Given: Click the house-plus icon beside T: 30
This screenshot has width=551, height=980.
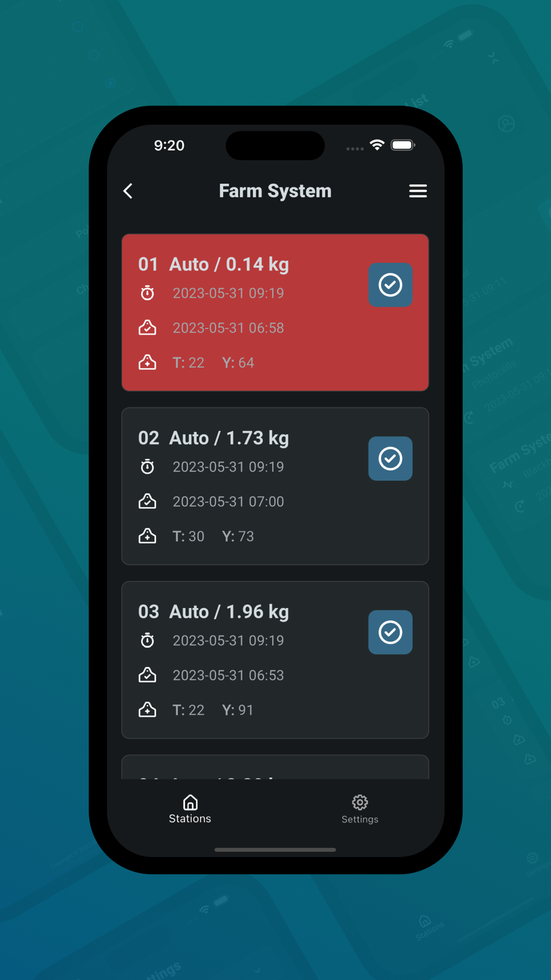Looking at the screenshot, I should point(147,536).
